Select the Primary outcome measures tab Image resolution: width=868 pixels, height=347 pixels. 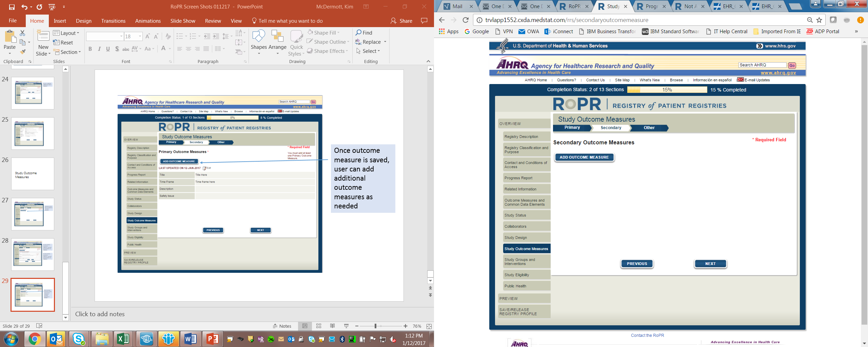(572, 128)
